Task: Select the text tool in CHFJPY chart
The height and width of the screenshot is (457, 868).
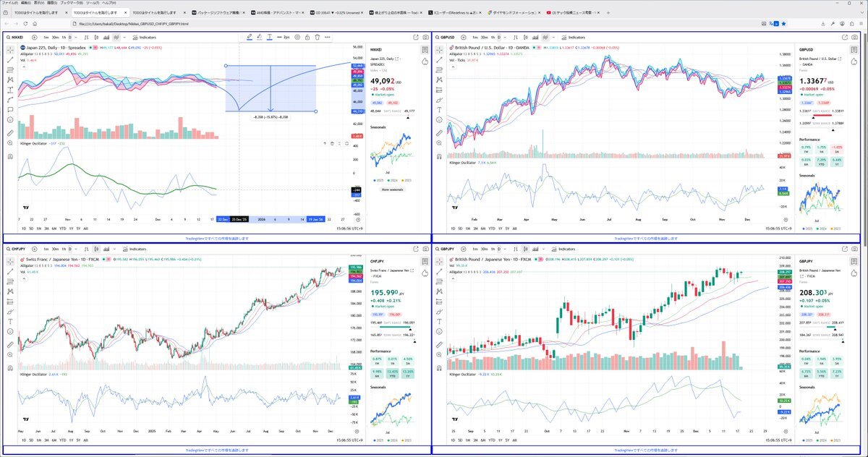Action: pyautogui.click(x=10, y=321)
